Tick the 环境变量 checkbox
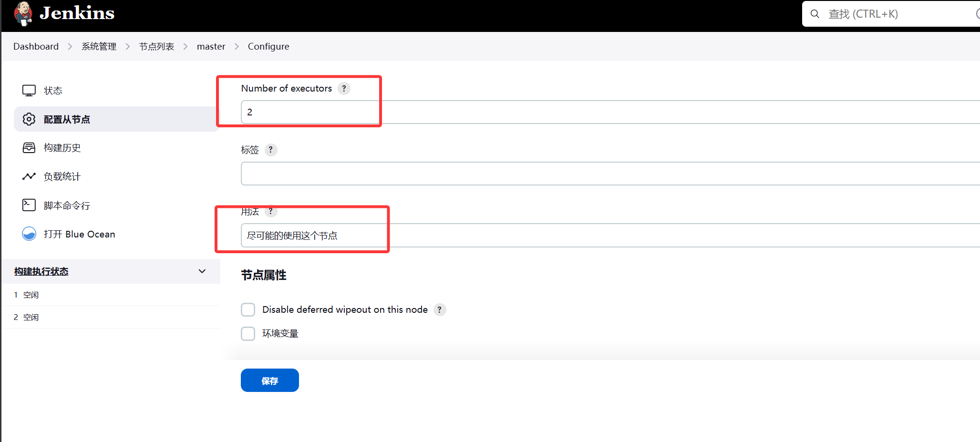Screen dimensions: 980x442 pos(248,333)
